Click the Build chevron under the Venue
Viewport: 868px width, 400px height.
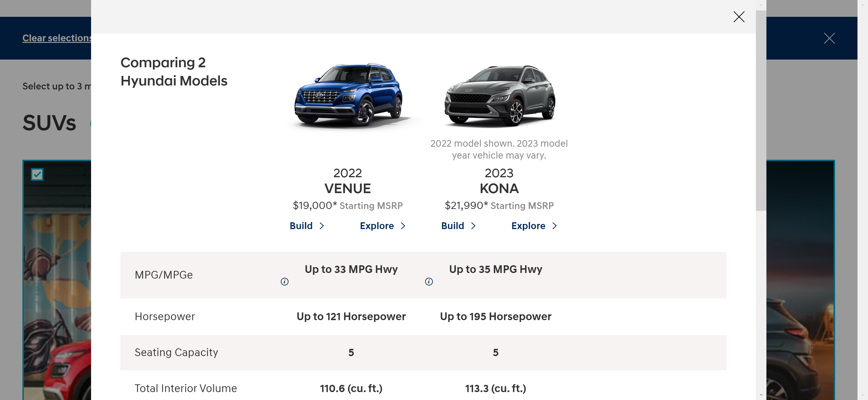click(322, 226)
